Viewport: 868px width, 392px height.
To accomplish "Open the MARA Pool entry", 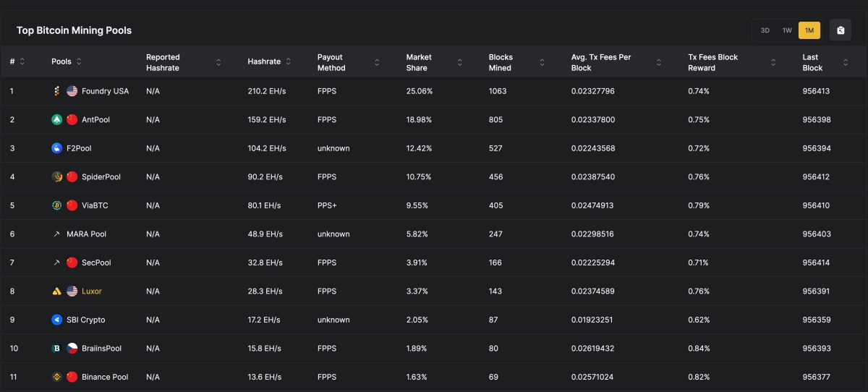I will click(87, 234).
